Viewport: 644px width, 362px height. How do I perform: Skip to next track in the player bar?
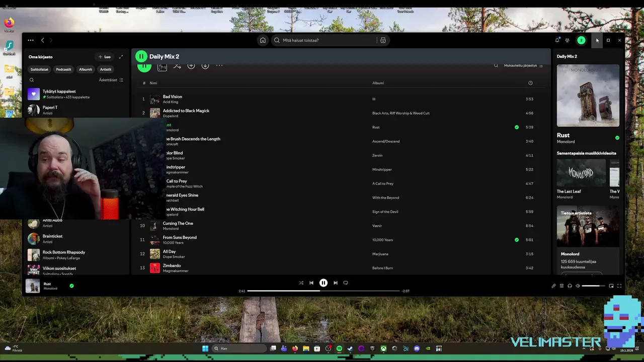click(x=336, y=283)
